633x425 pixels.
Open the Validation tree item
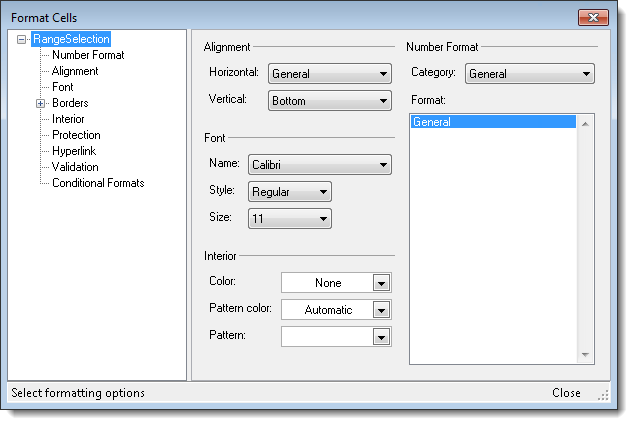pos(75,167)
